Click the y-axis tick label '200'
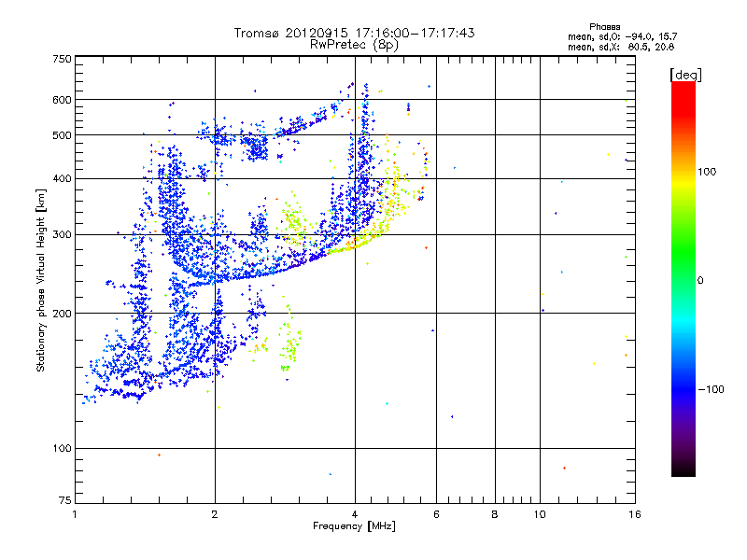Viewport: 747px width, 560px height. pyautogui.click(x=62, y=314)
